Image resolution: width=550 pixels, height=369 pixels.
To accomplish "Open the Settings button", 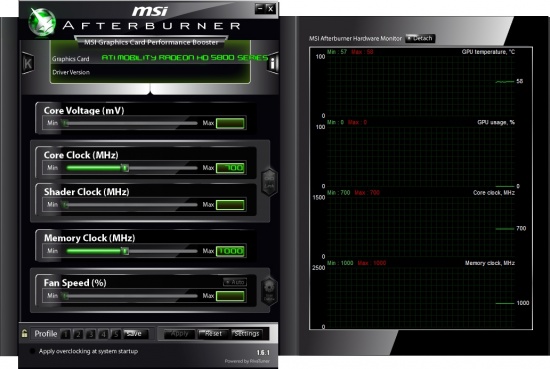I will pos(248,334).
